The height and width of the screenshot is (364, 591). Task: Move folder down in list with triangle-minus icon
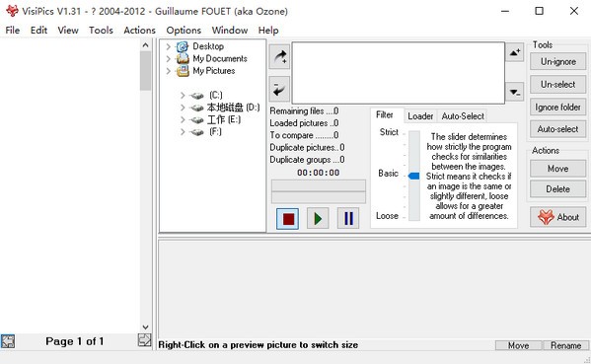(x=514, y=92)
